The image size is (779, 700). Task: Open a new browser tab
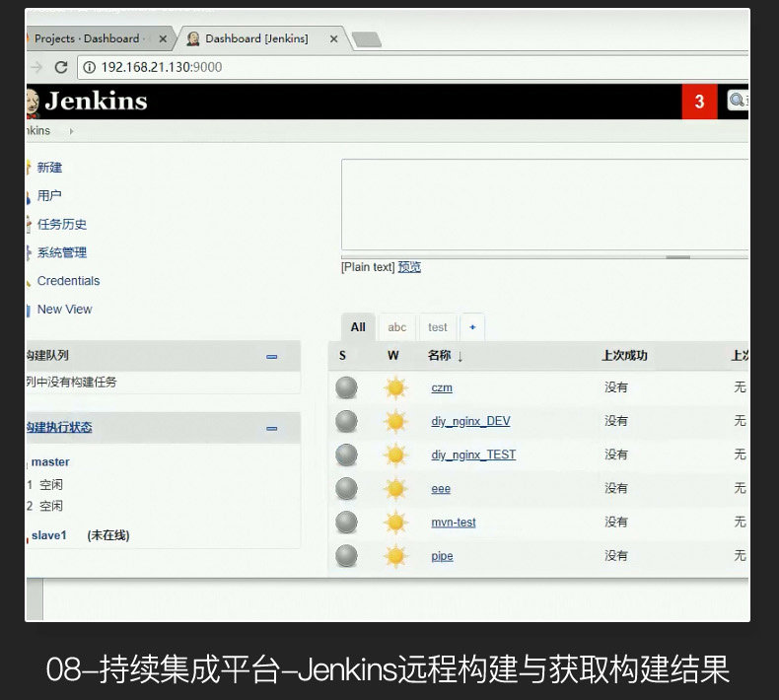tap(366, 39)
